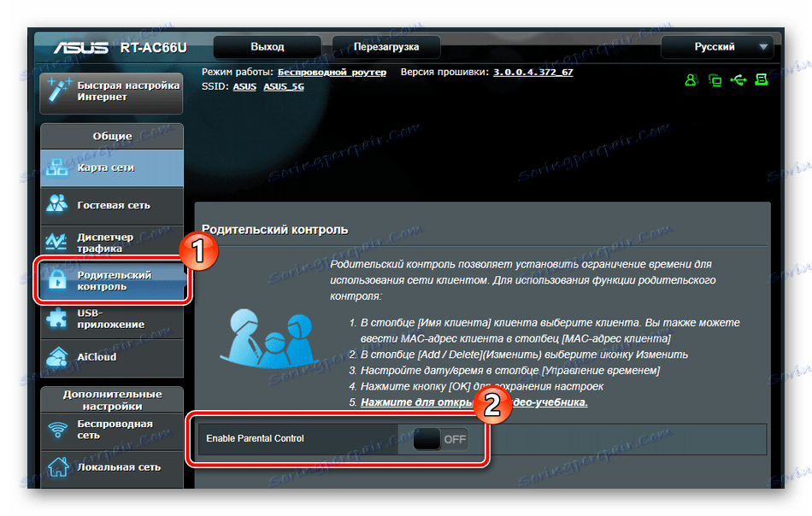Open AiCloud menu item
Viewport: 812px width, 516px height.
112,357
